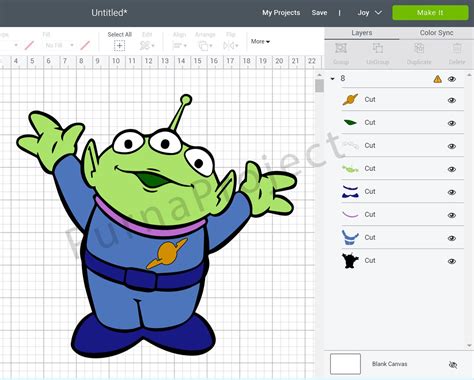Image resolution: width=474 pixels, height=380 pixels.
Task: Toggle visibility of group 8
Action: click(x=452, y=79)
